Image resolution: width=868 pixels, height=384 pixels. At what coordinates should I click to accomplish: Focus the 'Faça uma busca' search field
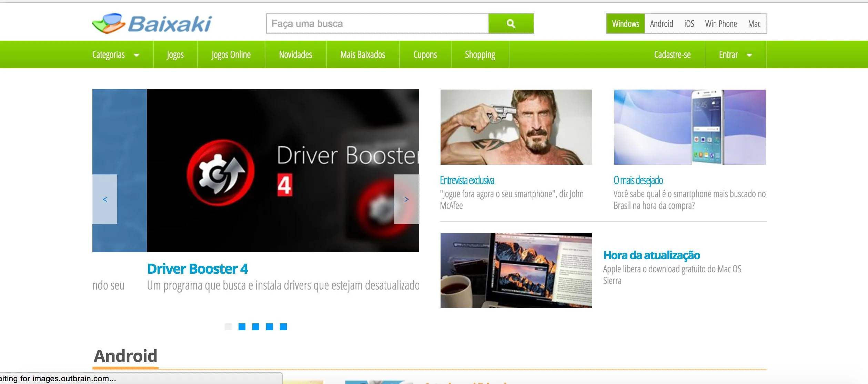[377, 23]
